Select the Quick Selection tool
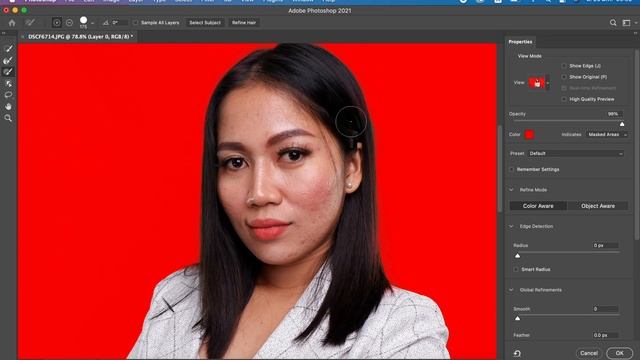This screenshot has height=360, width=640. (8, 49)
